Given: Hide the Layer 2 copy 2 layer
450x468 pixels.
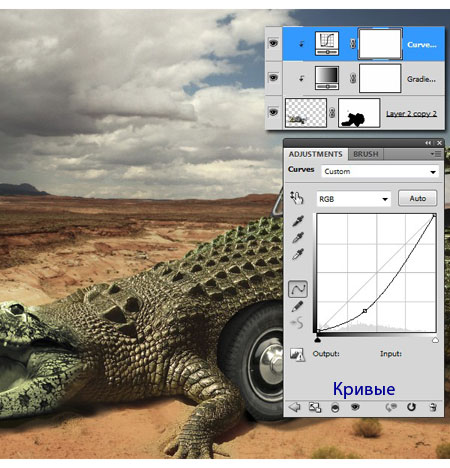Looking at the screenshot, I should coord(273,112).
